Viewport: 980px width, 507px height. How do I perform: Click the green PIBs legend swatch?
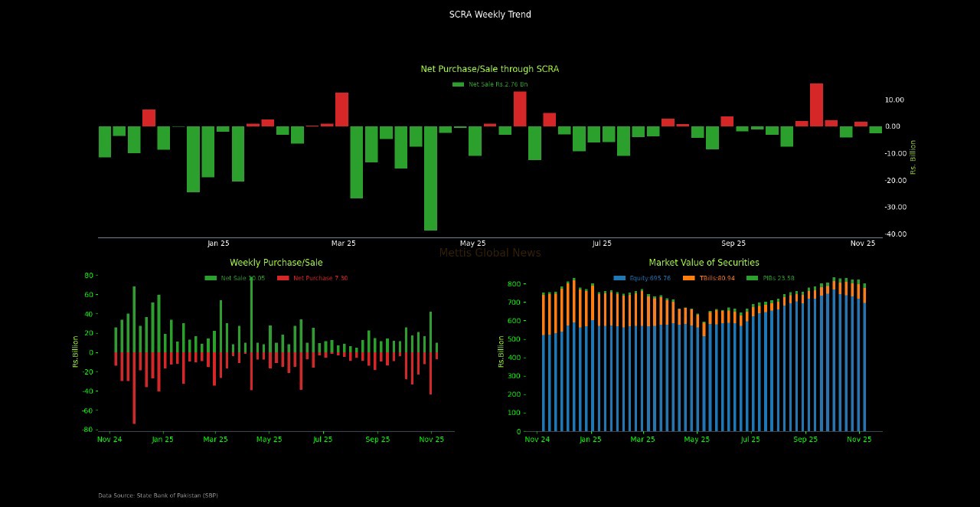point(752,278)
